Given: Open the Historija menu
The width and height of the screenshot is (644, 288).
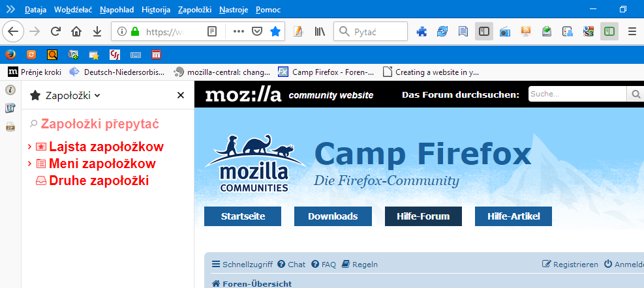Looking at the screenshot, I should point(156,10).
